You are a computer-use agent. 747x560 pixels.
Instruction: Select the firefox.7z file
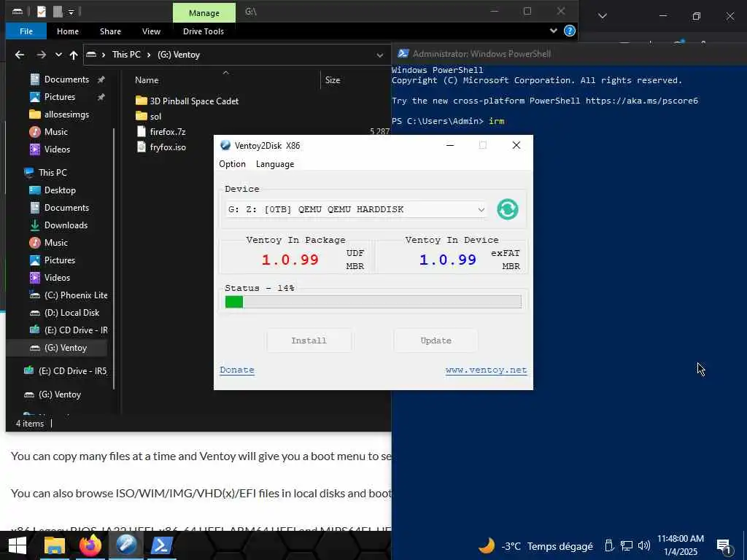pyautogui.click(x=160, y=131)
